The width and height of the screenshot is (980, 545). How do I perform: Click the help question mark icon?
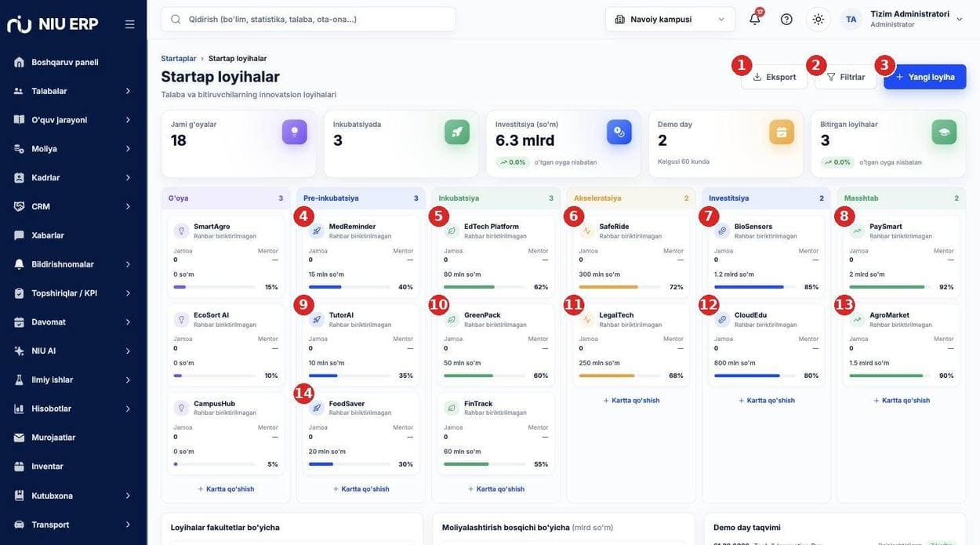(786, 19)
